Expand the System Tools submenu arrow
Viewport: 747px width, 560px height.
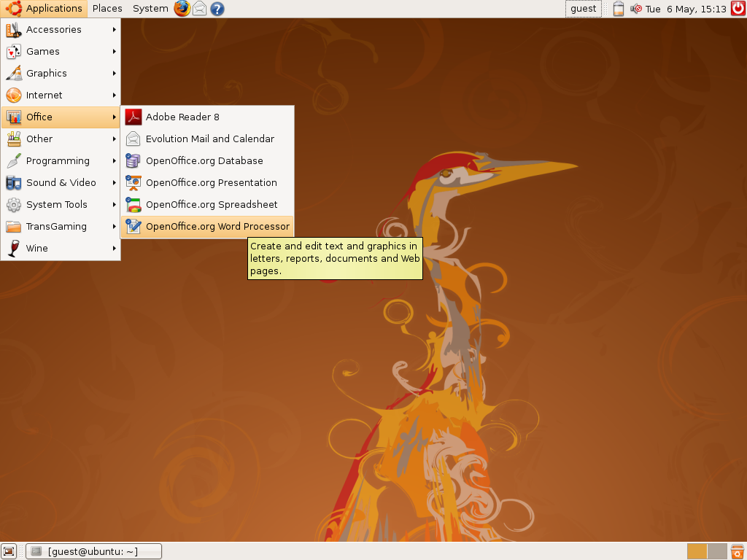(115, 205)
